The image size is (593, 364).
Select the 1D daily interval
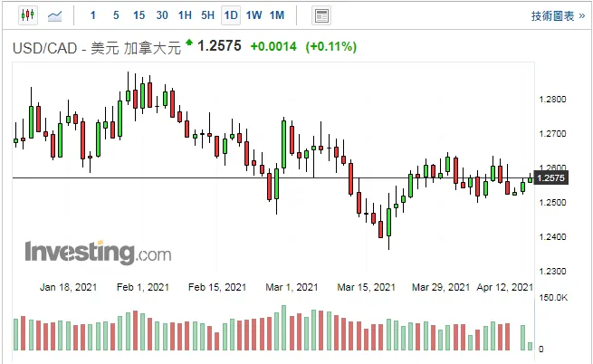click(231, 15)
